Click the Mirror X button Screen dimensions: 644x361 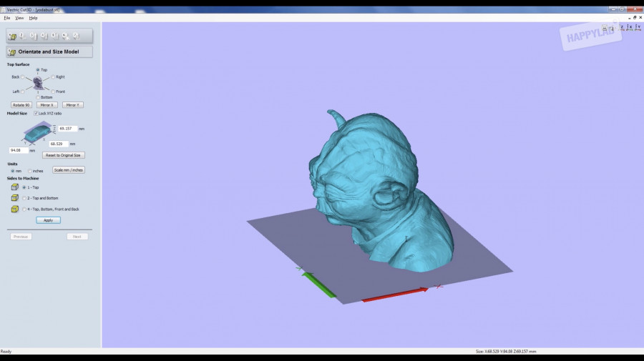click(x=47, y=105)
